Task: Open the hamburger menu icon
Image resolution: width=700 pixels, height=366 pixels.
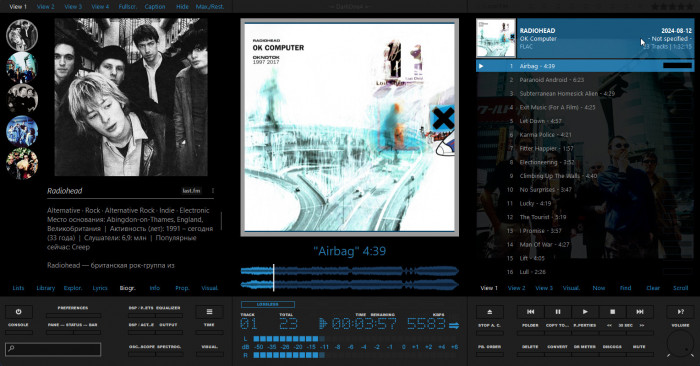Action: click(209, 312)
